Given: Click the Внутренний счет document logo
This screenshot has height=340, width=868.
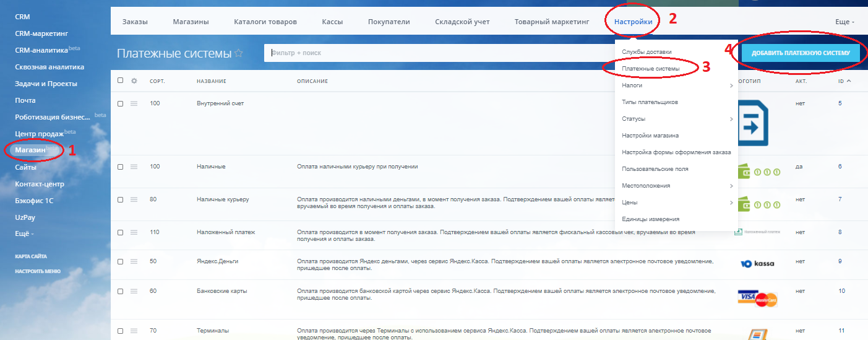Looking at the screenshot, I should (752, 123).
